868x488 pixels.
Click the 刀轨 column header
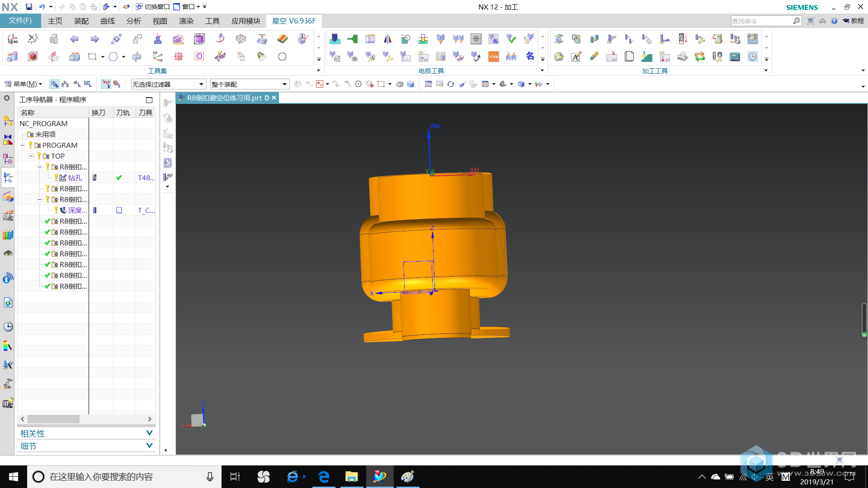point(123,113)
